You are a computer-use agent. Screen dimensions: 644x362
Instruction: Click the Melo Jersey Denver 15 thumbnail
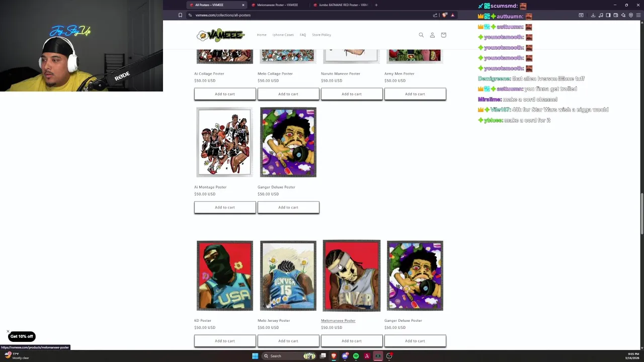288,276
